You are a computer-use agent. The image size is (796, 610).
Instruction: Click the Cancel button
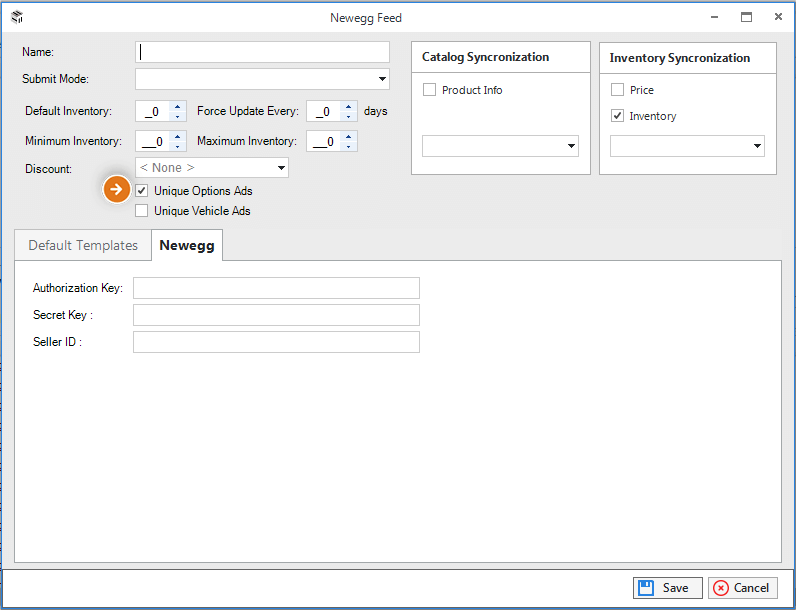coord(743,588)
